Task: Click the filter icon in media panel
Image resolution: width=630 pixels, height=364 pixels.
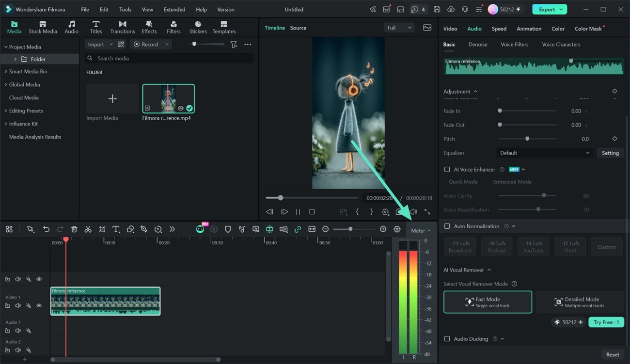Action: [x=234, y=44]
